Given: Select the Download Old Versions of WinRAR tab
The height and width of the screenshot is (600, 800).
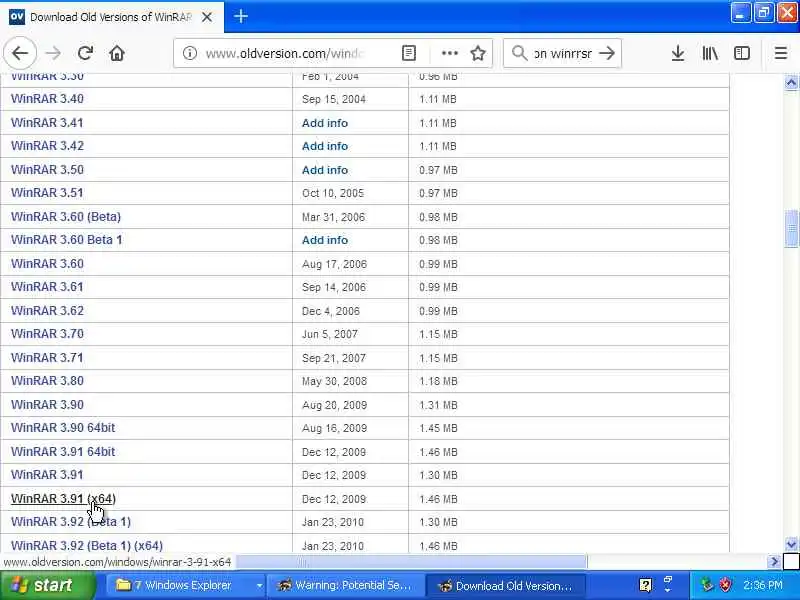Looking at the screenshot, I should pyautogui.click(x=112, y=17).
